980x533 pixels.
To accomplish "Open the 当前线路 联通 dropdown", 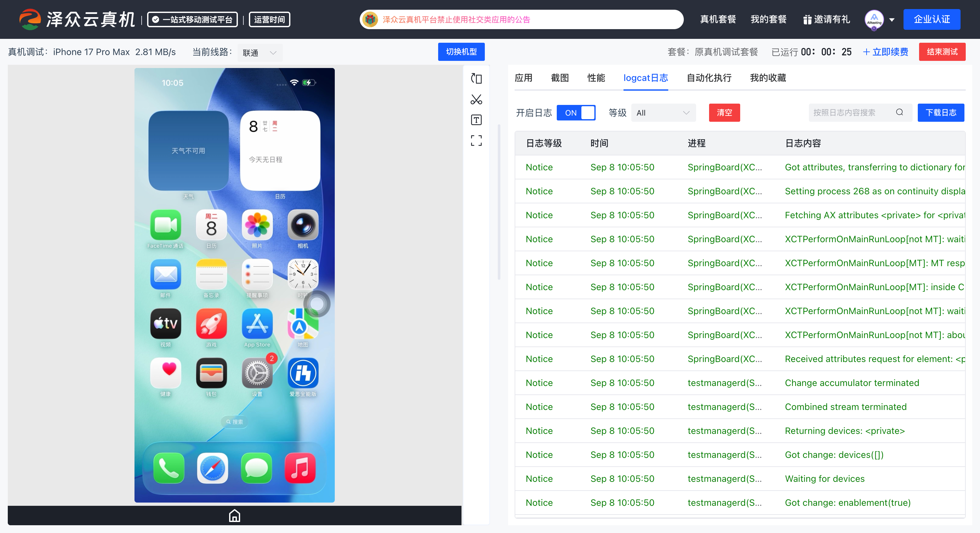I will pos(260,52).
